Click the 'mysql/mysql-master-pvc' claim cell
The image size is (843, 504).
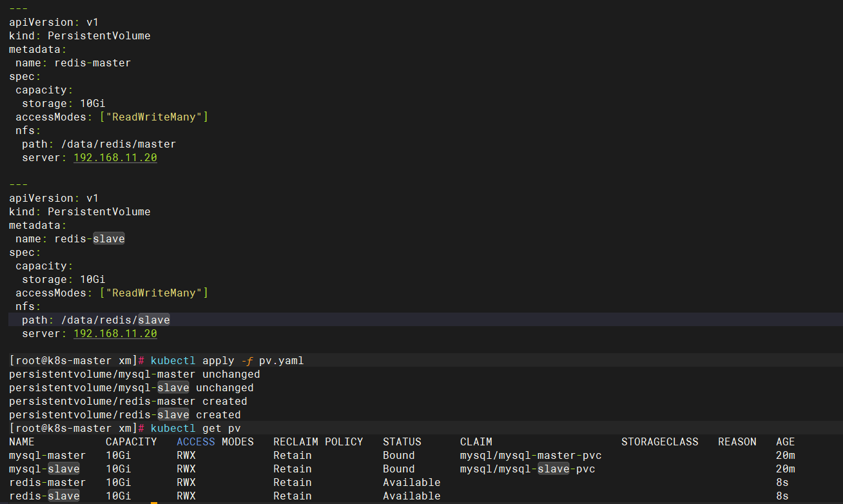531,455
